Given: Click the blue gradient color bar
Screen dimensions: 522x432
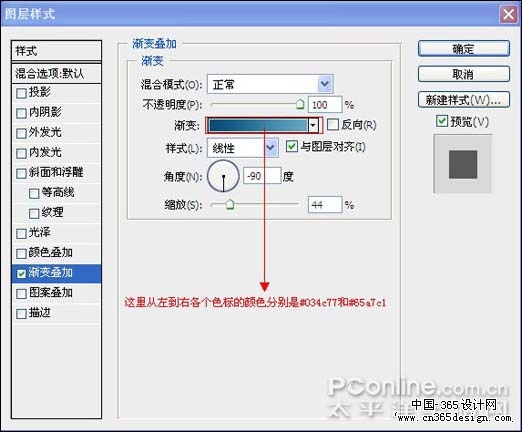Looking at the screenshot, I should [258, 125].
